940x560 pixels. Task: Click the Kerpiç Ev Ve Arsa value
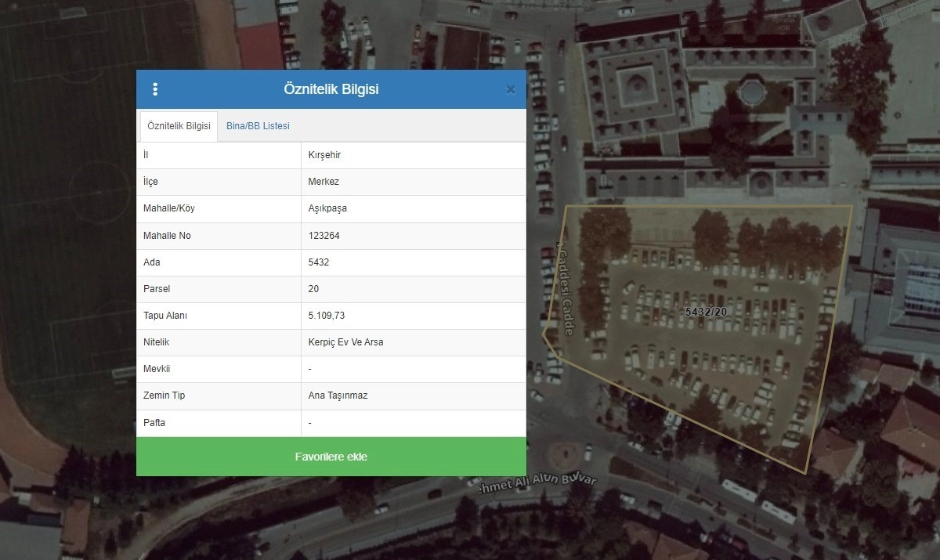[x=345, y=342]
